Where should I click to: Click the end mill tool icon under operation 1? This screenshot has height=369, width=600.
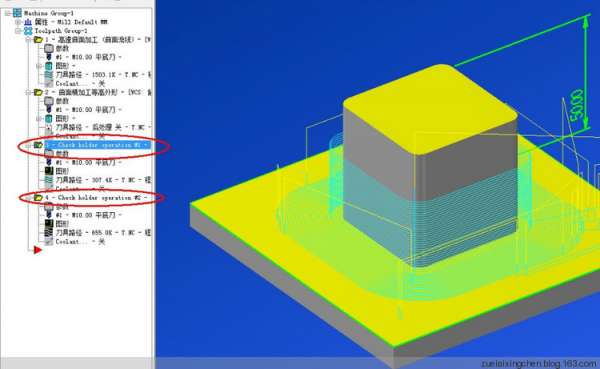coord(49,57)
